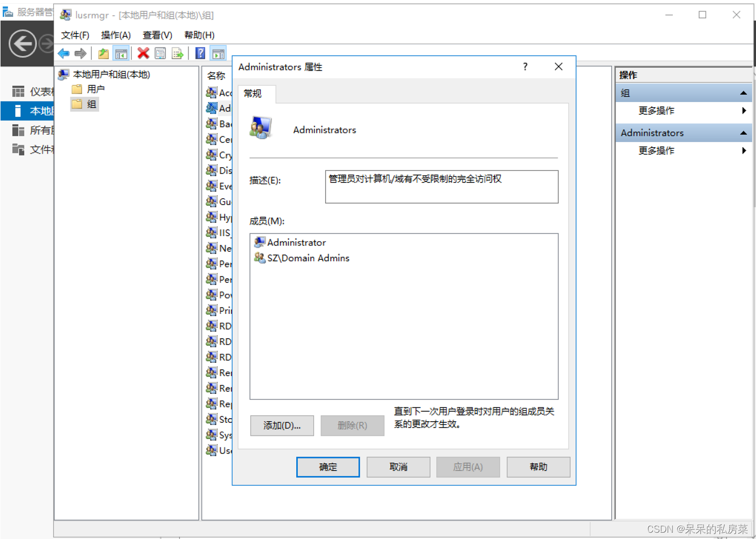The width and height of the screenshot is (756, 539).
Task: Click the 帮助 button in dialog
Action: pos(538,467)
